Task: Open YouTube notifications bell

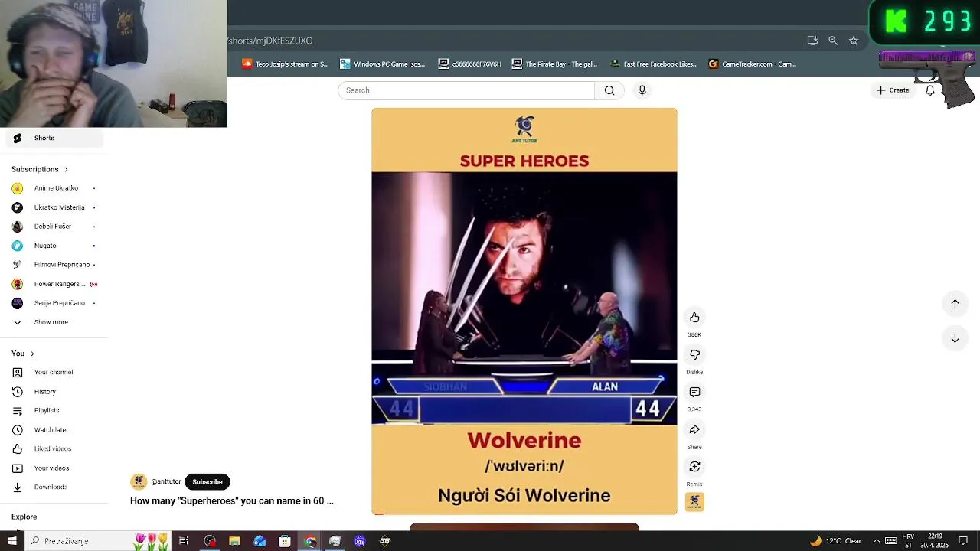Action: pyautogui.click(x=929, y=90)
